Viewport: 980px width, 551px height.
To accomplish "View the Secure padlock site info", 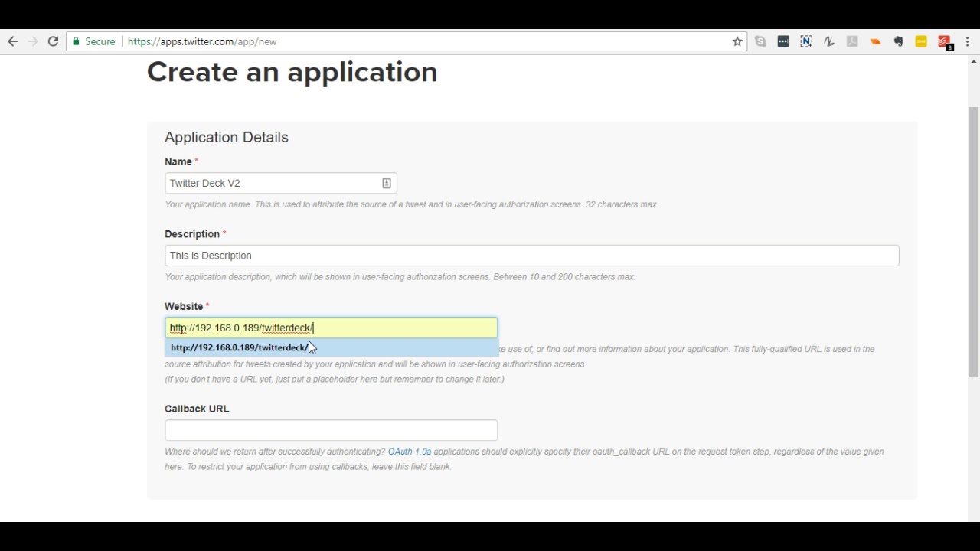I will (93, 41).
